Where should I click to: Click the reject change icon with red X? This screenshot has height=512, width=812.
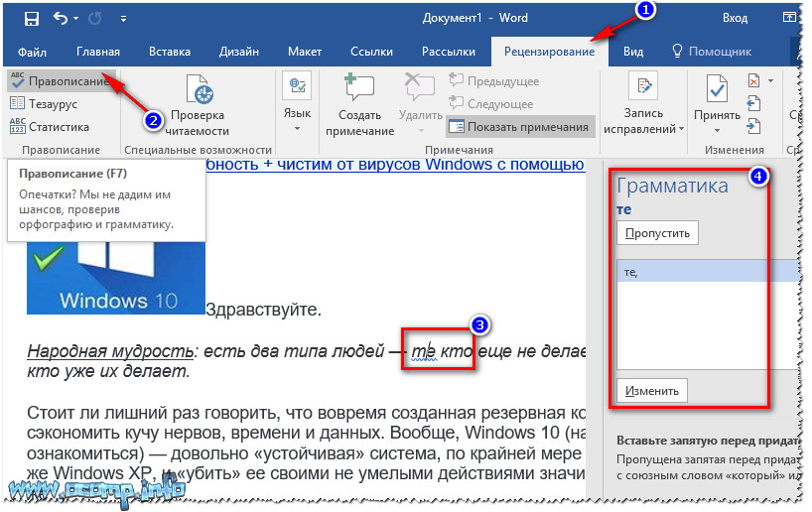[x=754, y=80]
